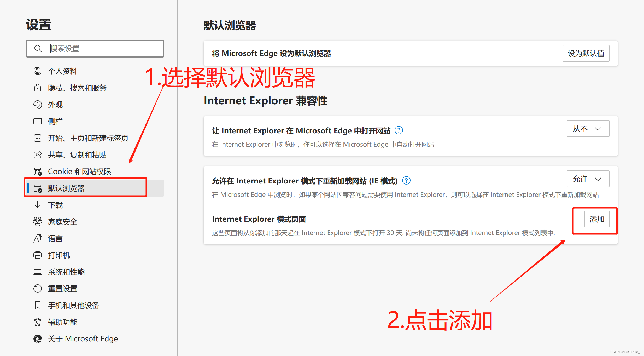Screen dimensions: 644x356
Task: Select System and performance in sidebar
Action: click(x=66, y=272)
